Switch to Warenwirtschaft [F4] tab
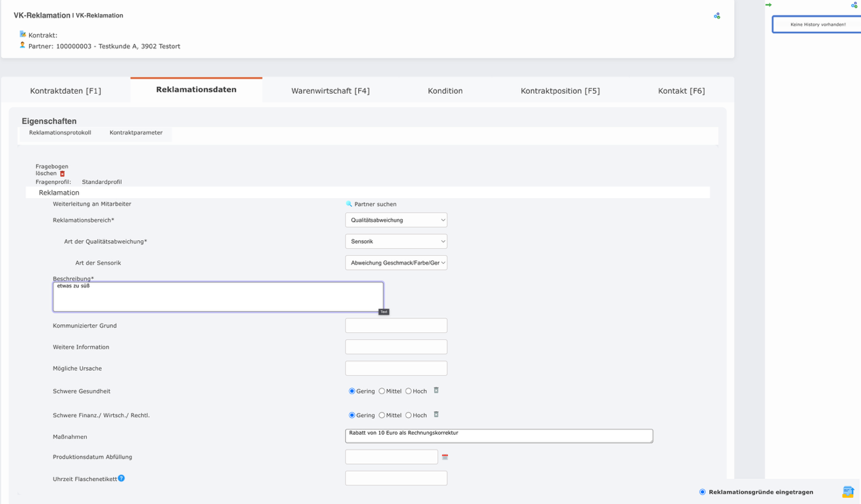This screenshot has height=504, width=861. 330,91
